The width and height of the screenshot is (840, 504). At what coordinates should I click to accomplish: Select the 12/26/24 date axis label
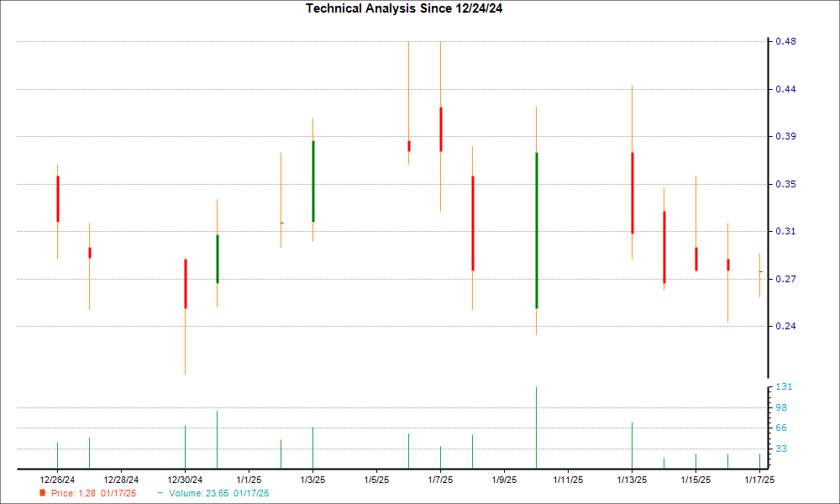(x=57, y=480)
